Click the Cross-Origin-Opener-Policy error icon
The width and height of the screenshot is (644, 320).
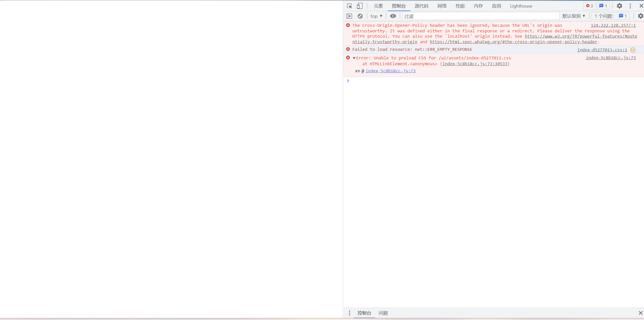(348, 25)
